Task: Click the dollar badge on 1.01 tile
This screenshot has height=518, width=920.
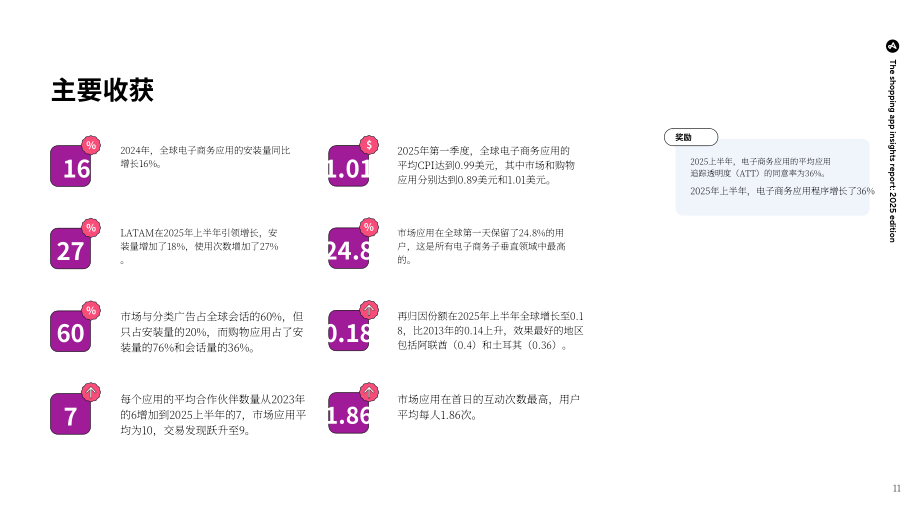Action: pyautogui.click(x=369, y=145)
